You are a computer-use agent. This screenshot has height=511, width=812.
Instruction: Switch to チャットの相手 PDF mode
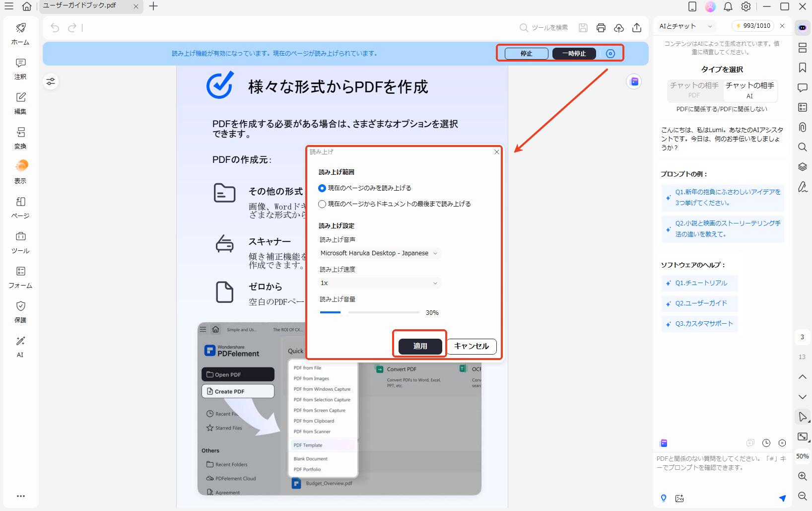(x=694, y=90)
